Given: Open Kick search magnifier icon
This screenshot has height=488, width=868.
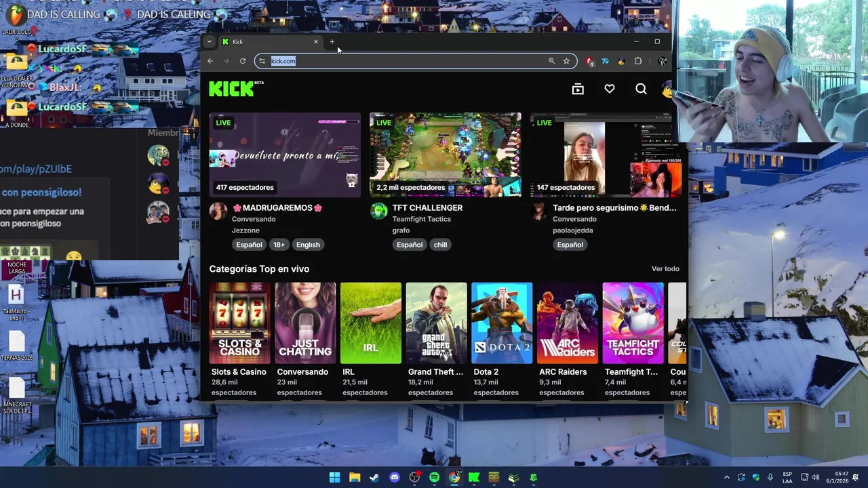Looking at the screenshot, I should 641,89.
